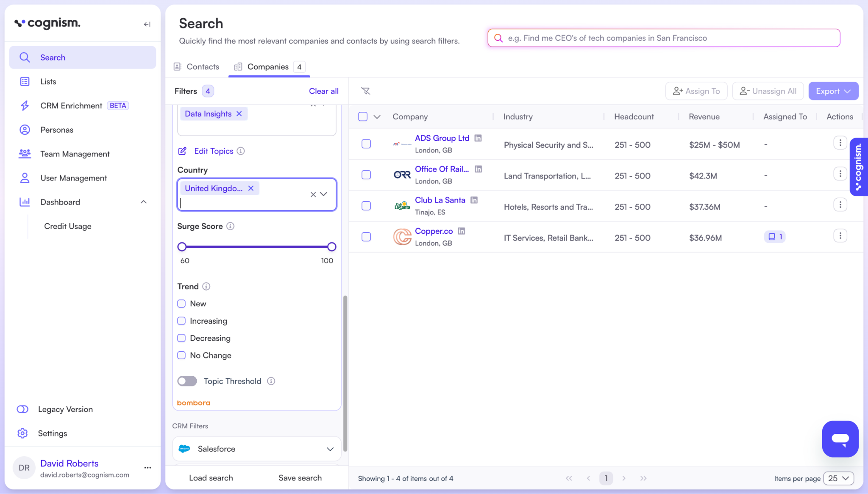Screen dimensions: 868x494
Task: Click the User Management person icon
Action: [25, 178]
